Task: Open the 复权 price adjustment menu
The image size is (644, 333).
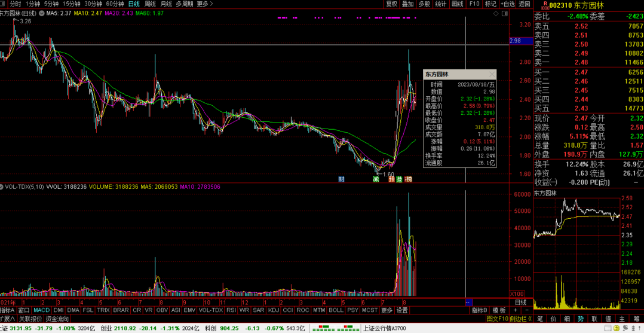Action: (391, 4)
